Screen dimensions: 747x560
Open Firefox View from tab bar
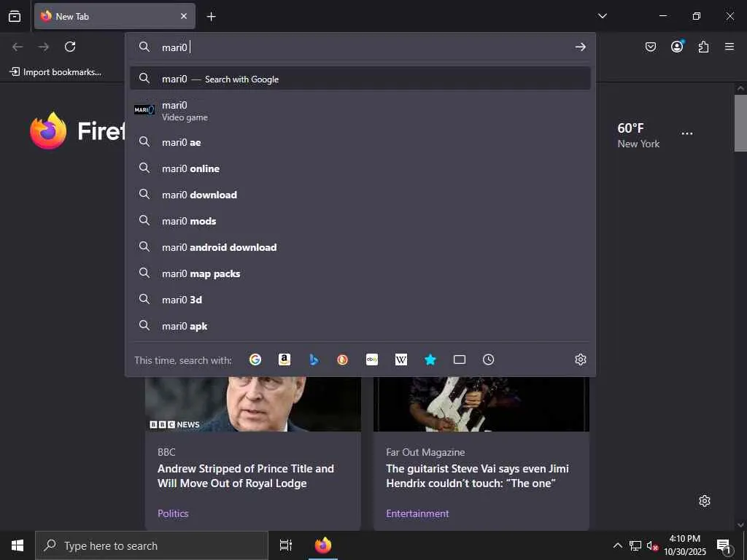click(15, 16)
